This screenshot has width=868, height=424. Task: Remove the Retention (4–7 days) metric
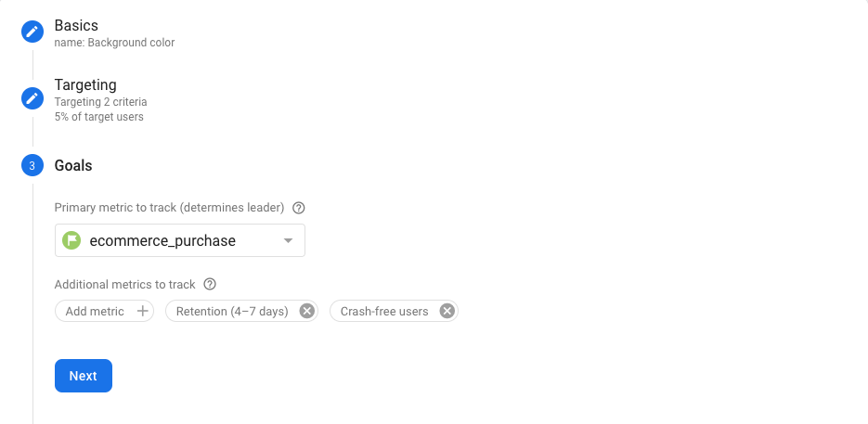point(306,312)
